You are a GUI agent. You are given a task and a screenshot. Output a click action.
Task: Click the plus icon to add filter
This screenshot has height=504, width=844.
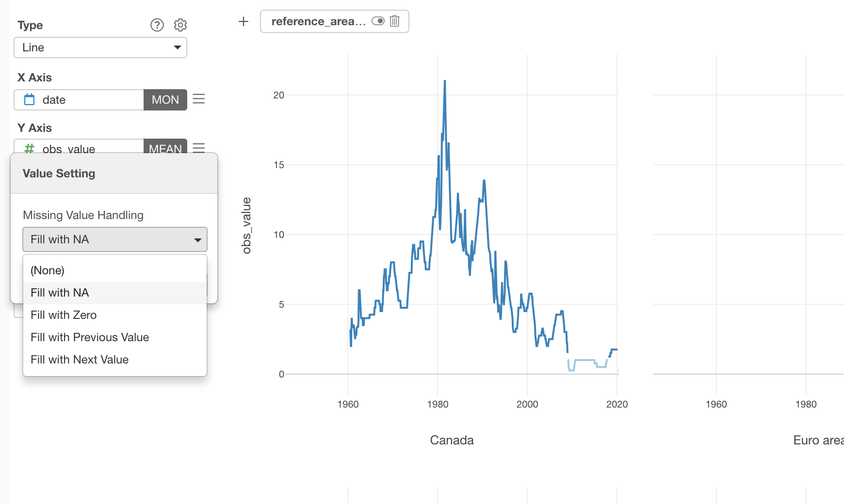pos(243,21)
